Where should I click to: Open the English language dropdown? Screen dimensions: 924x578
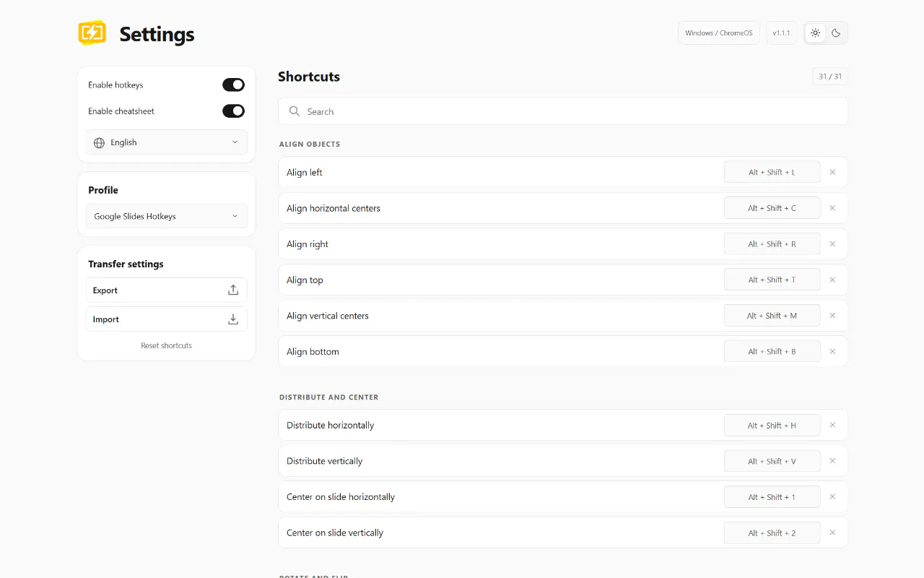pos(167,142)
